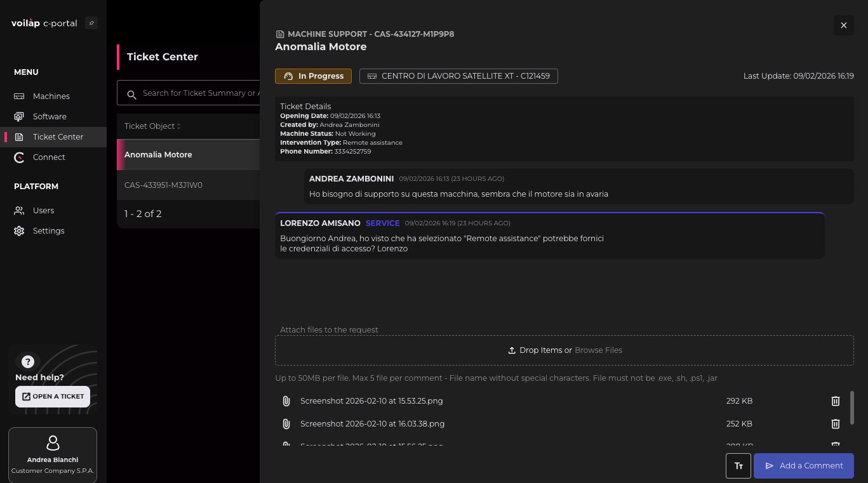The image size is (868, 483).
Task: Click the search magnifier icon
Action: pyautogui.click(x=132, y=95)
